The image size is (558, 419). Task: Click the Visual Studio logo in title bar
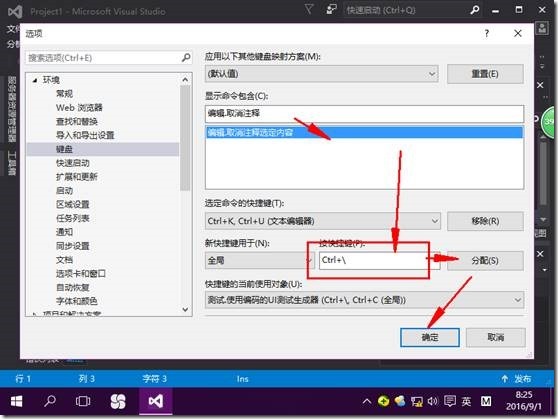pos(15,11)
